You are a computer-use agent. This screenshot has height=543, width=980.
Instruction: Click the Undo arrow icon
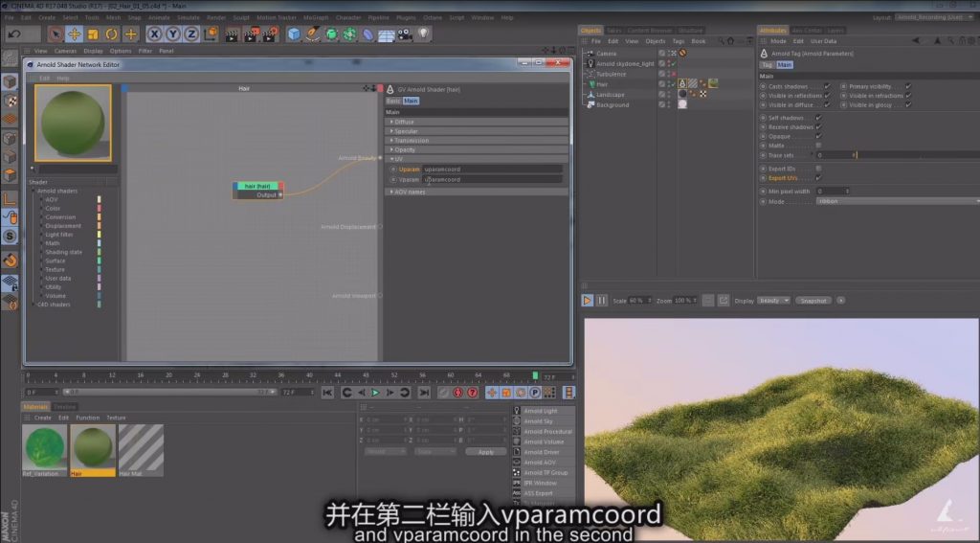(14, 34)
